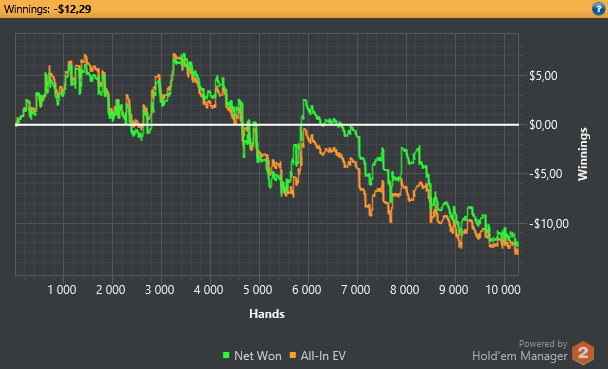This screenshot has width=608, height=369.
Task: Click the white zero baseline in chart
Action: [267, 125]
